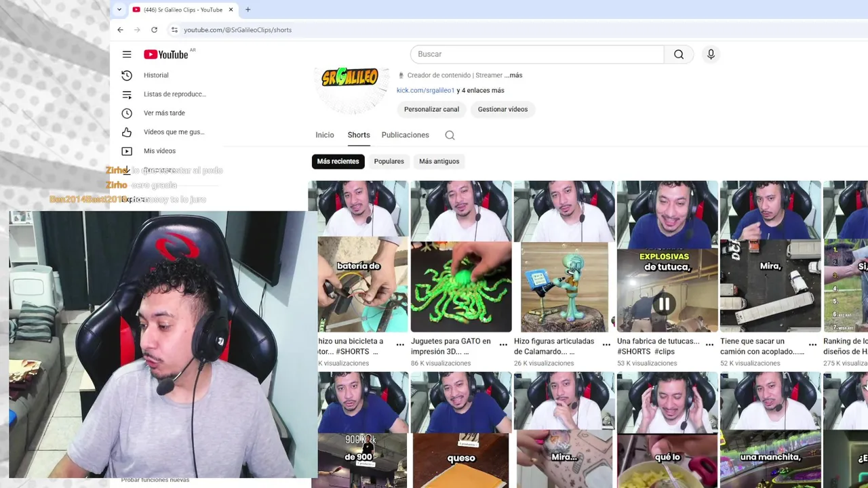Open options menu for Calamardo figures short
The image size is (868, 488).
(x=606, y=345)
